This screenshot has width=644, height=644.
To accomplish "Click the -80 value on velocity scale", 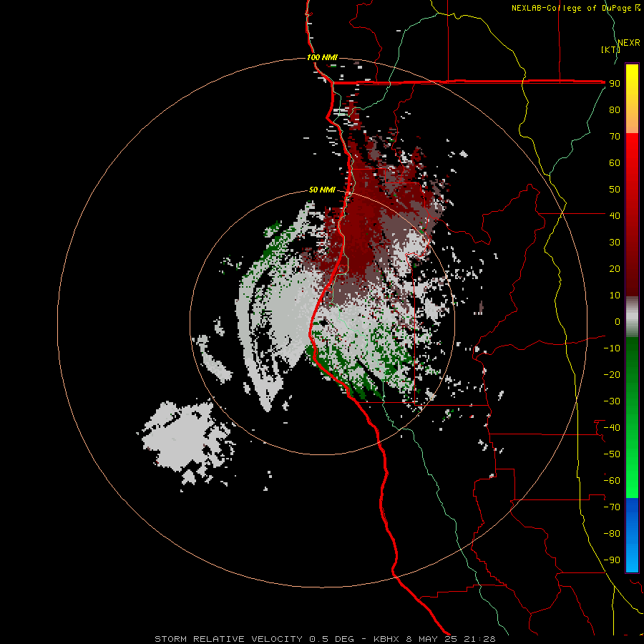I will click(612, 534).
